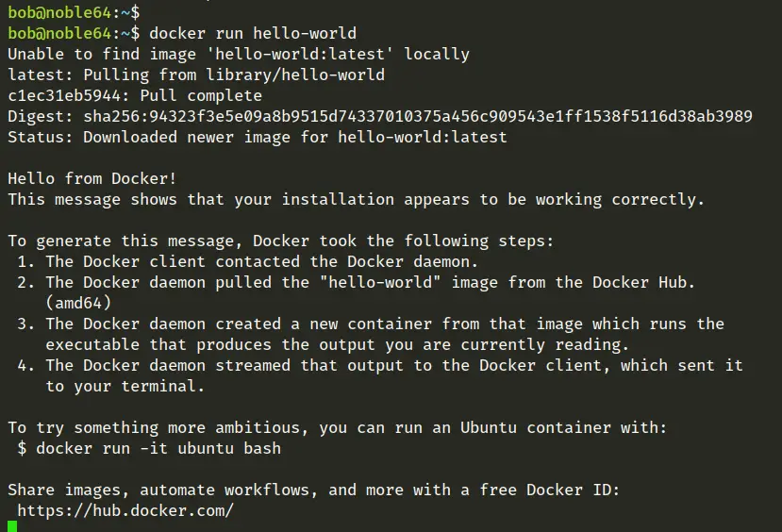Click 'latest: Pulling from library/hello-world' line
The width and height of the screenshot is (782, 532).
pyautogui.click(x=196, y=75)
